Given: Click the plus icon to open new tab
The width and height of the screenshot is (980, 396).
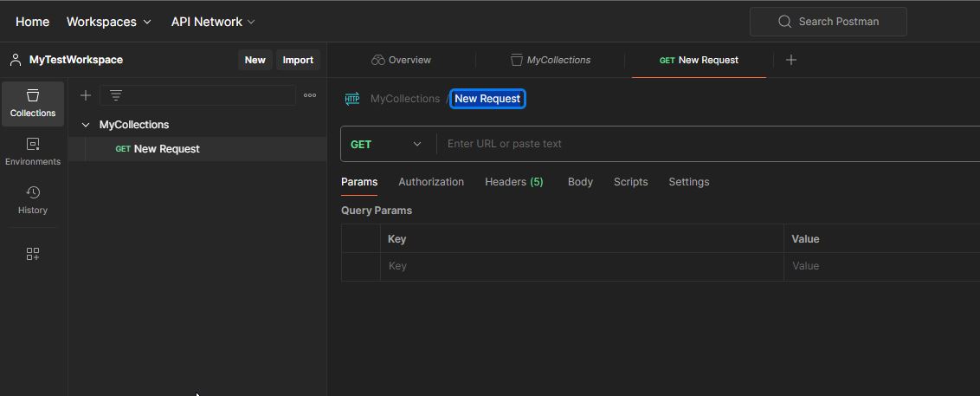Looking at the screenshot, I should coord(791,60).
